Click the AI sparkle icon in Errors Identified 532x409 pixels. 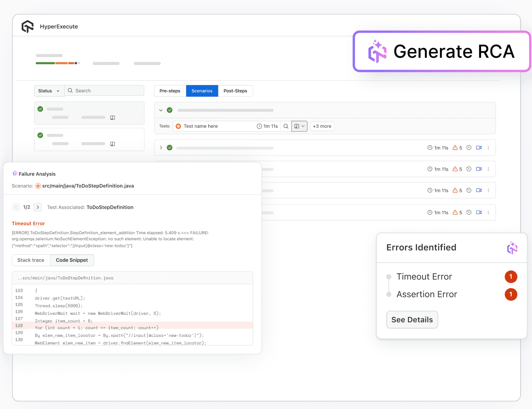click(x=512, y=248)
